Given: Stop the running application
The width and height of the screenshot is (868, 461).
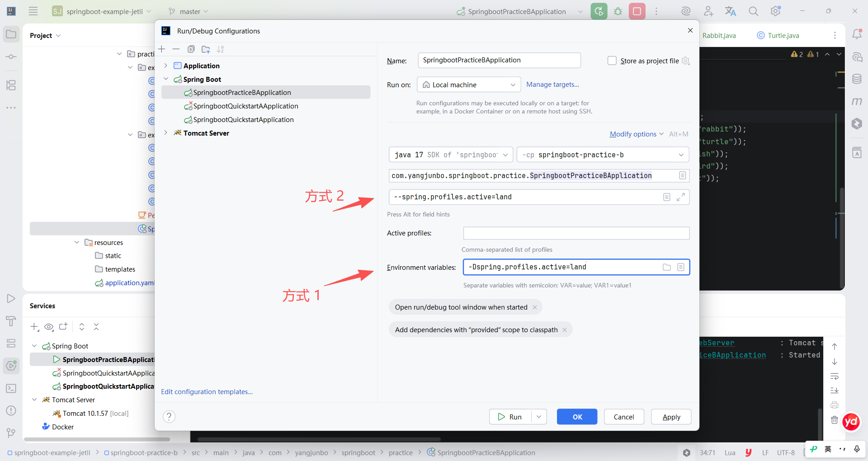Looking at the screenshot, I should (637, 11).
